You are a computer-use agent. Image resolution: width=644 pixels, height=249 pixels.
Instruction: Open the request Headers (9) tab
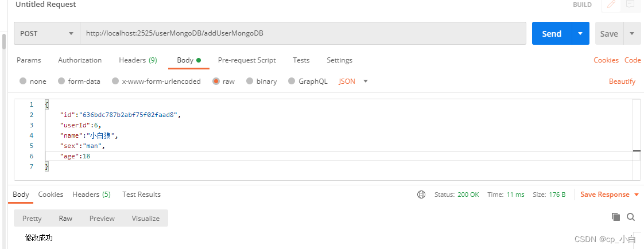(138, 60)
